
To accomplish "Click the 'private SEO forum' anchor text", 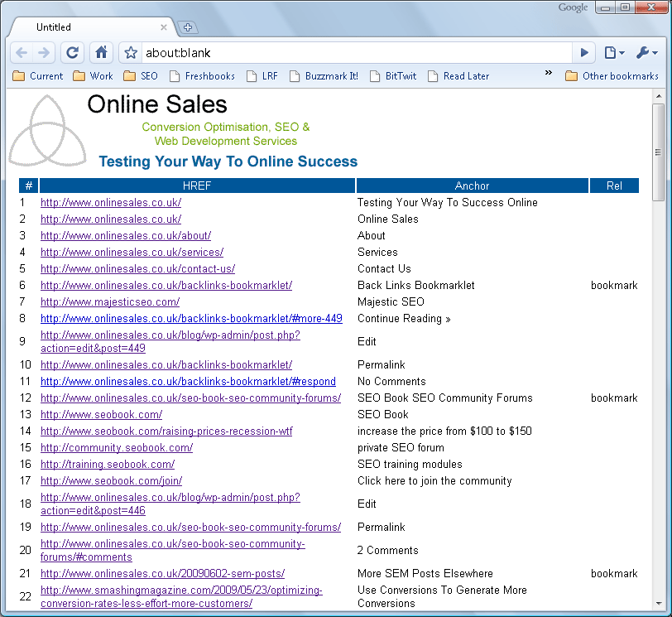I will pyautogui.click(x=401, y=448).
